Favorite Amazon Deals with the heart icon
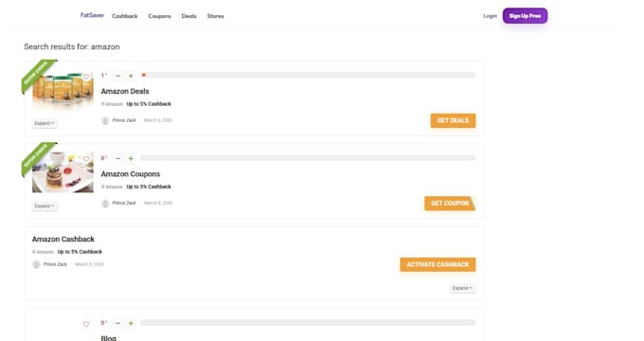644x341 pixels. (86, 77)
